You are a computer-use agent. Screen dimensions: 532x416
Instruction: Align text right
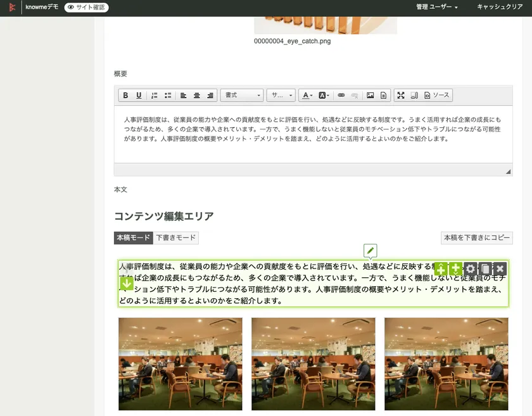click(x=210, y=96)
